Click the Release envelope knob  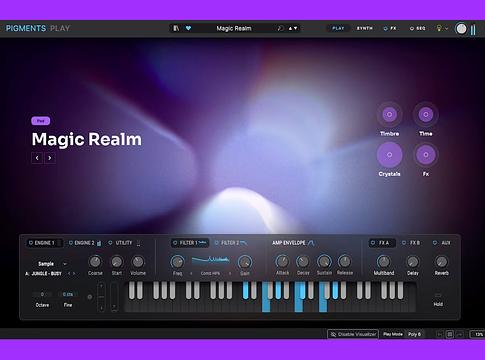pos(345,262)
